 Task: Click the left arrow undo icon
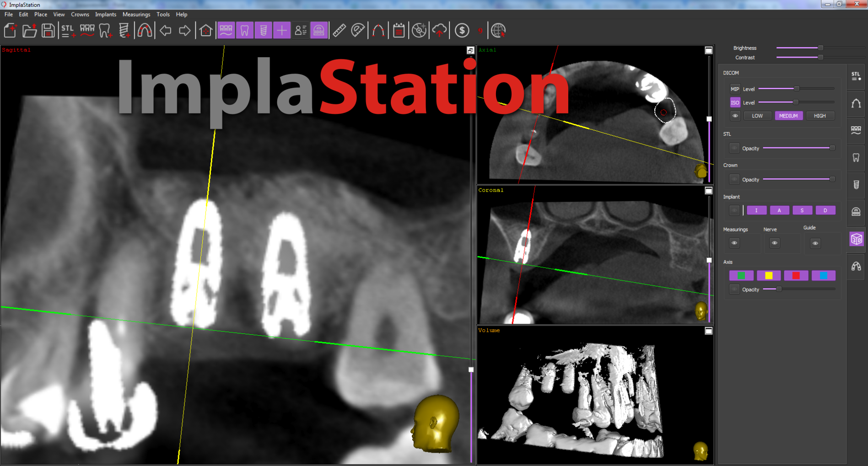click(x=166, y=31)
